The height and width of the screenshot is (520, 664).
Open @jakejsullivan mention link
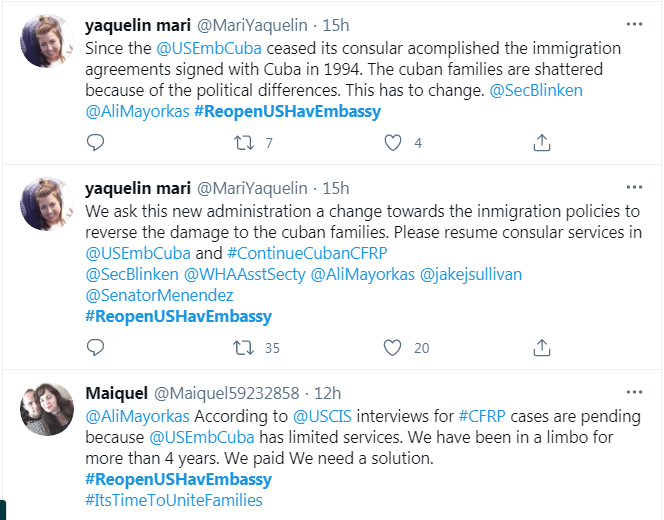471,274
